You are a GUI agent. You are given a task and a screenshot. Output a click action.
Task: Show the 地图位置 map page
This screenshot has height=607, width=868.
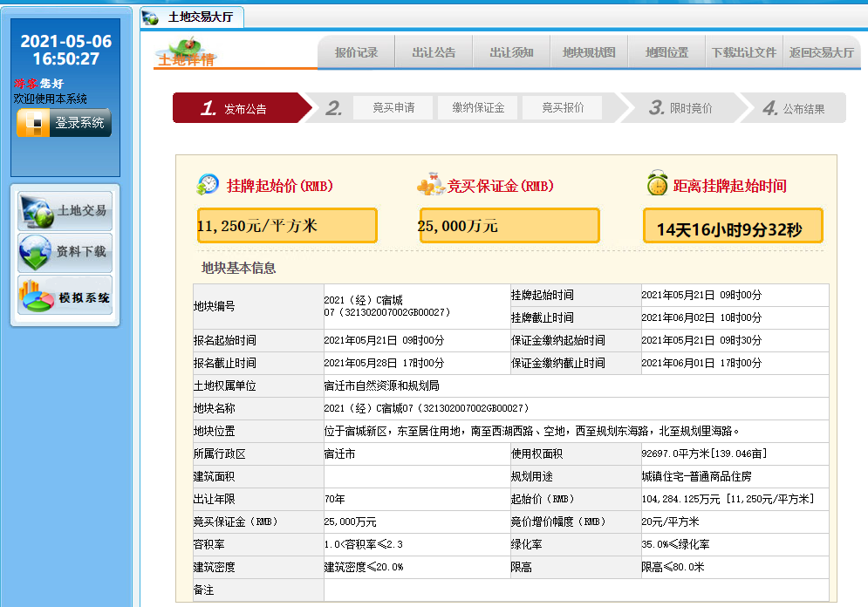[666, 52]
